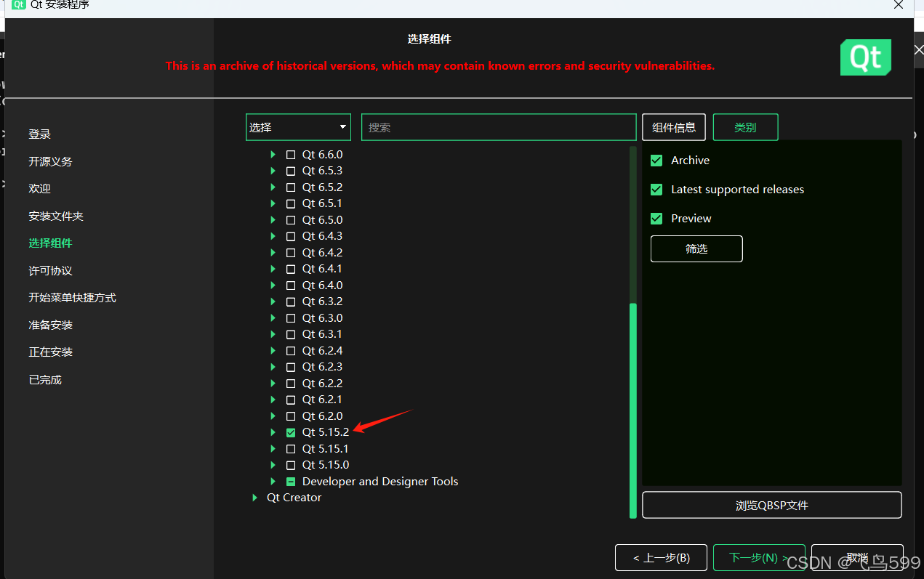924x579 pixels.
Task: Tick the Qt 6.6.0 checkbox
Action: click(x=291, y=155)
